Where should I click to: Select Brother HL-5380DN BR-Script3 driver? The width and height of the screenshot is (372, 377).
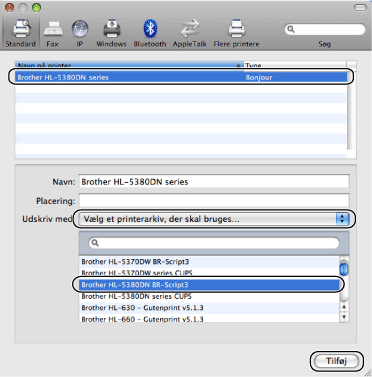(x=210, y=285)
